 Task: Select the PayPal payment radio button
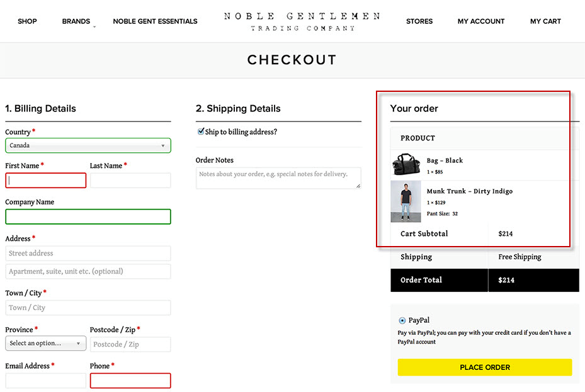(x=402, y=320)
